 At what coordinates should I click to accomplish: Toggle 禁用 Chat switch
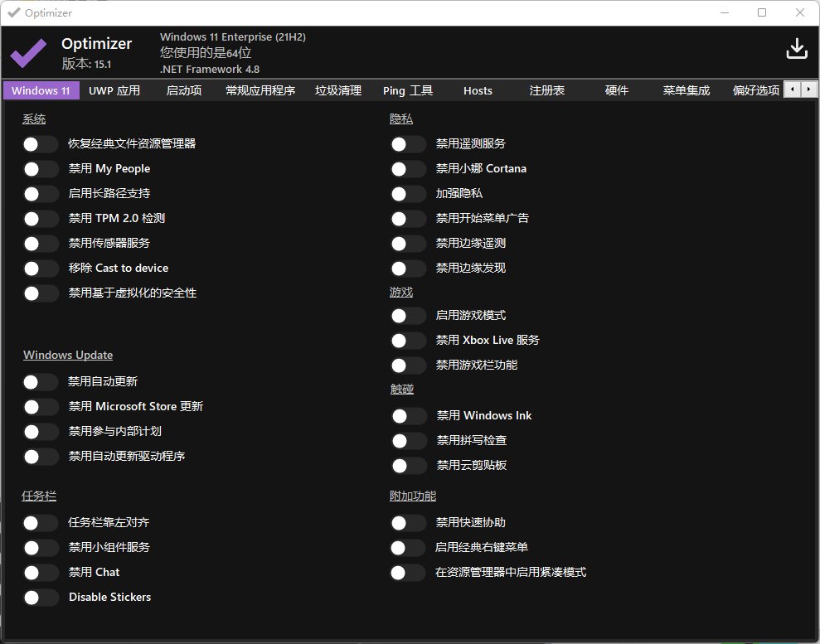click(x=41, y=573)
